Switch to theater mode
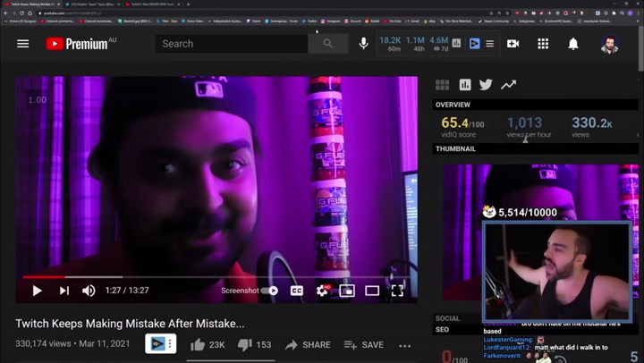644x363 pixels. pyautogui.click(x=372, y=291)
